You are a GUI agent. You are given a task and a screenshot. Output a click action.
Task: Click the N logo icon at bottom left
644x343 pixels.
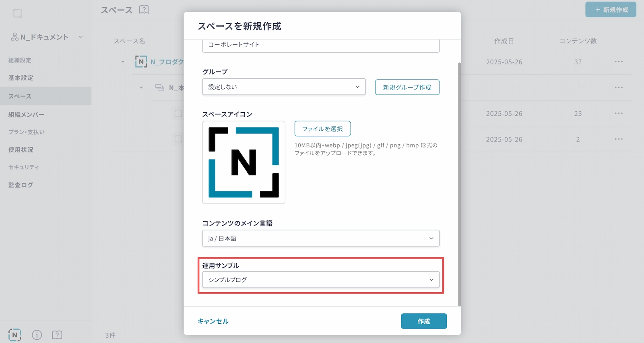[15, 335]
